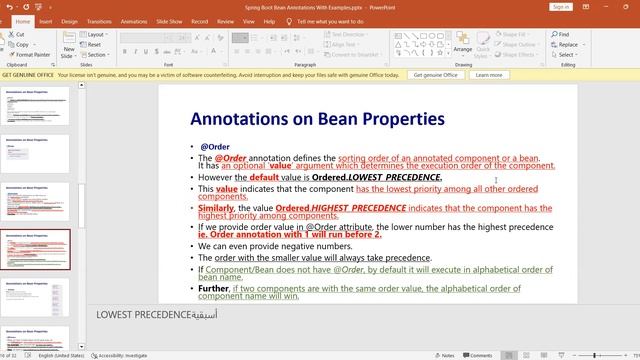Click the zoom out minus button
640x360 pixels.
[574, 356]
